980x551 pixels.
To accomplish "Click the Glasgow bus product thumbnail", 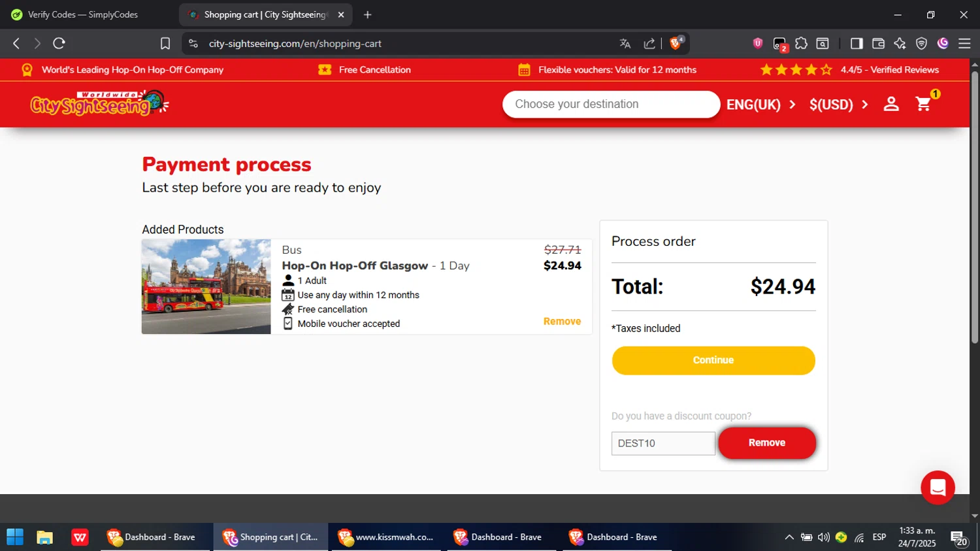I will pyautogui.click(x=206, y=286).
